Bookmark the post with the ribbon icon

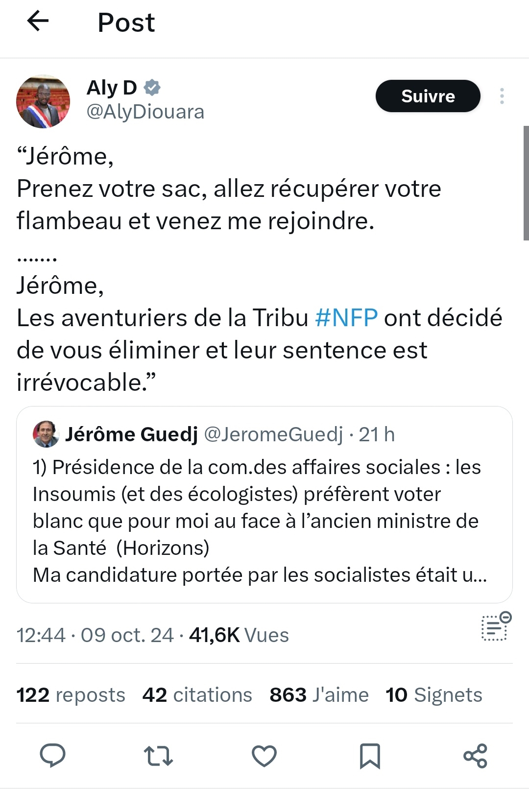[370, 755]
